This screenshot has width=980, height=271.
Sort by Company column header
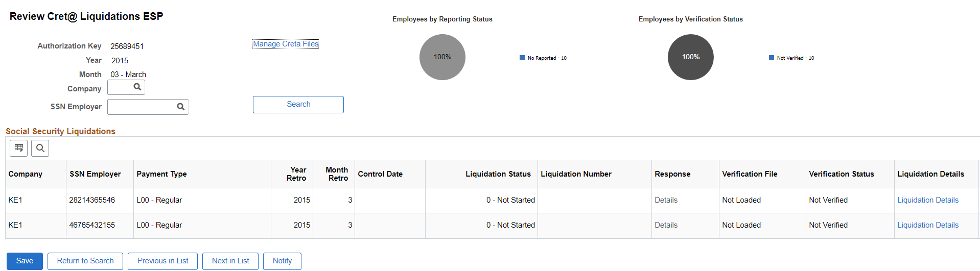26,174
